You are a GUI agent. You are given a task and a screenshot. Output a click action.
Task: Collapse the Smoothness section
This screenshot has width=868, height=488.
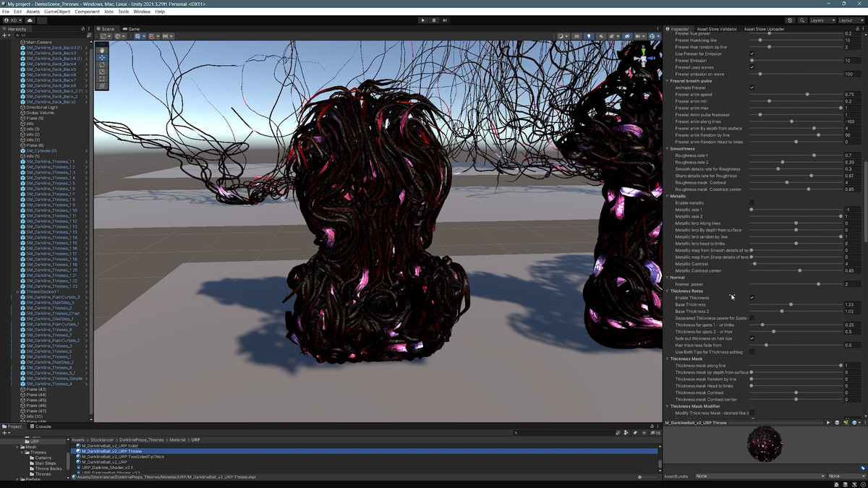pyautogui.click(x=667, y=149)
